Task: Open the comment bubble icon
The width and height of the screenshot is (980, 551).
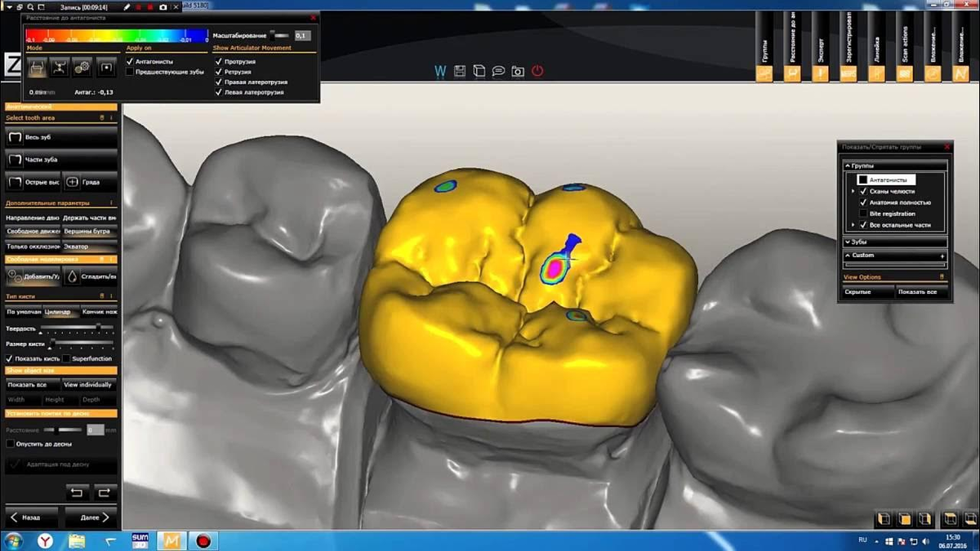Action: [498, 72]
